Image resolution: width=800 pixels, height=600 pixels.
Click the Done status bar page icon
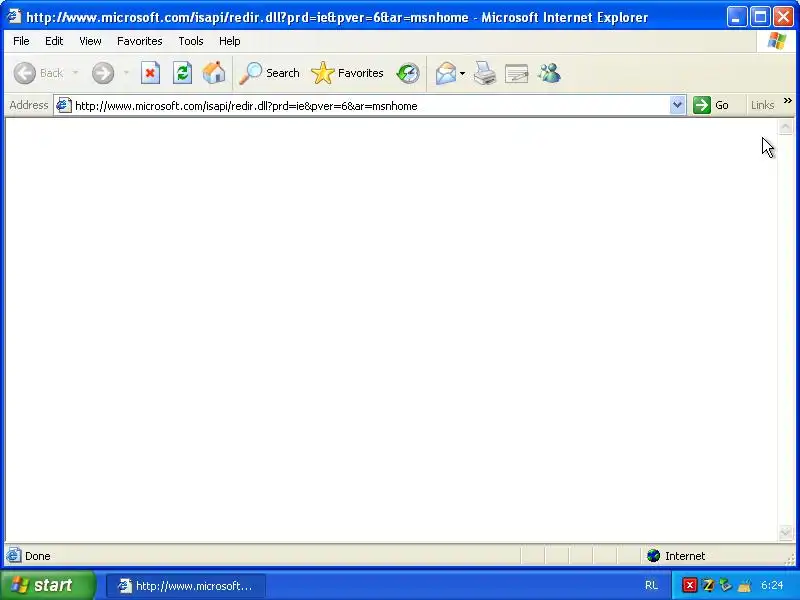(14, 555)
